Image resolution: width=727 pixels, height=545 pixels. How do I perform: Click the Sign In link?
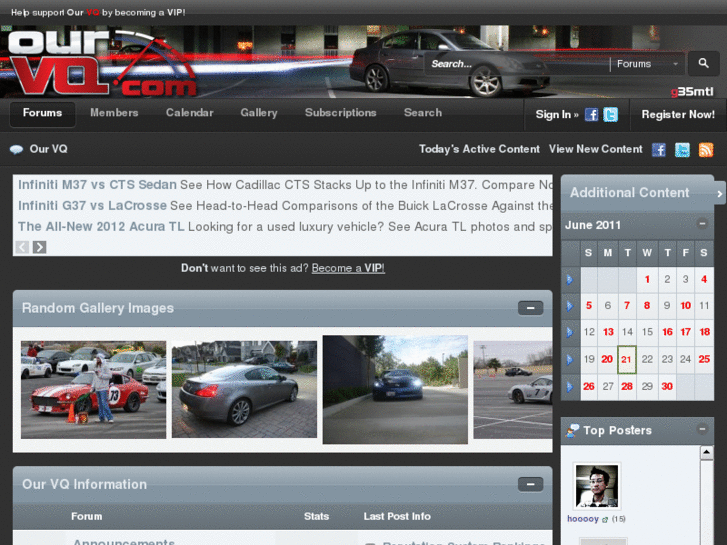(x=557, y=115)
